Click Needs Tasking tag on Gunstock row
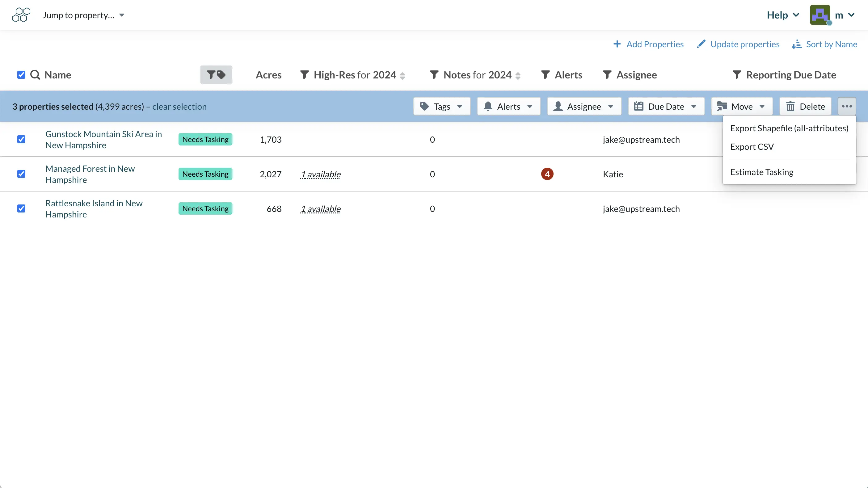This screenshot has width=868, height=488. 205,140
